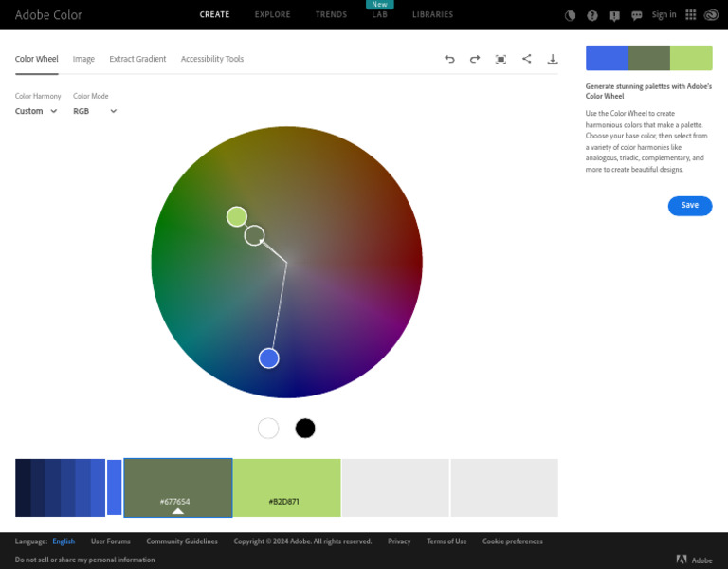Click the Creative Cloud icon

click(x=711, y=15)
